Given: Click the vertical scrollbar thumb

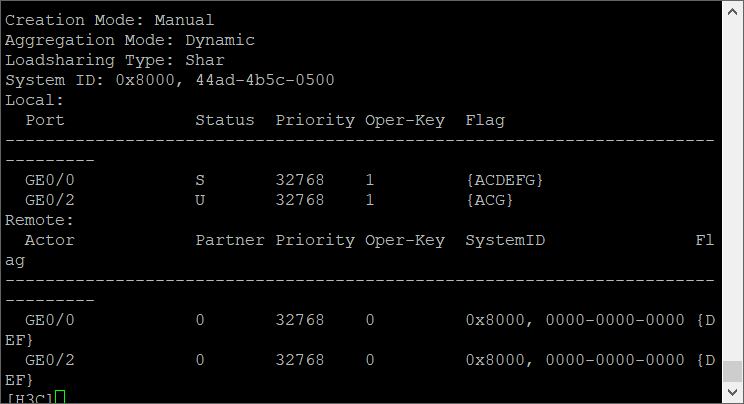Looking at the screenshot, I should [x=735, y=372].
